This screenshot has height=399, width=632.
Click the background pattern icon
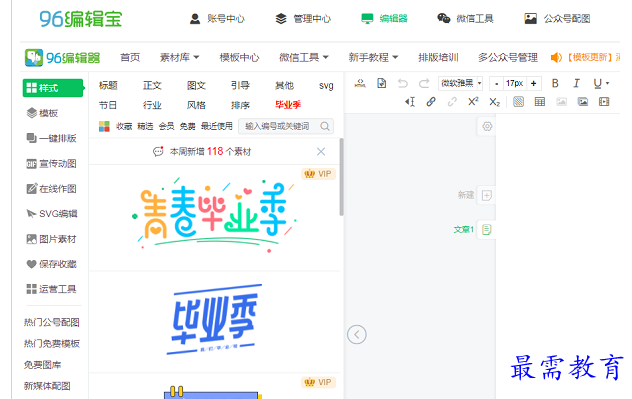click(x=519, y=102)
